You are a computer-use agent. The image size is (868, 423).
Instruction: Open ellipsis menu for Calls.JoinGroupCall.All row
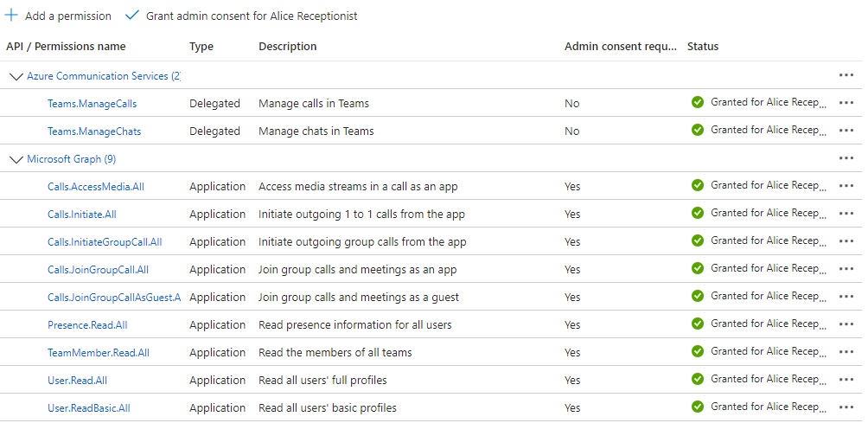(846, 269)
